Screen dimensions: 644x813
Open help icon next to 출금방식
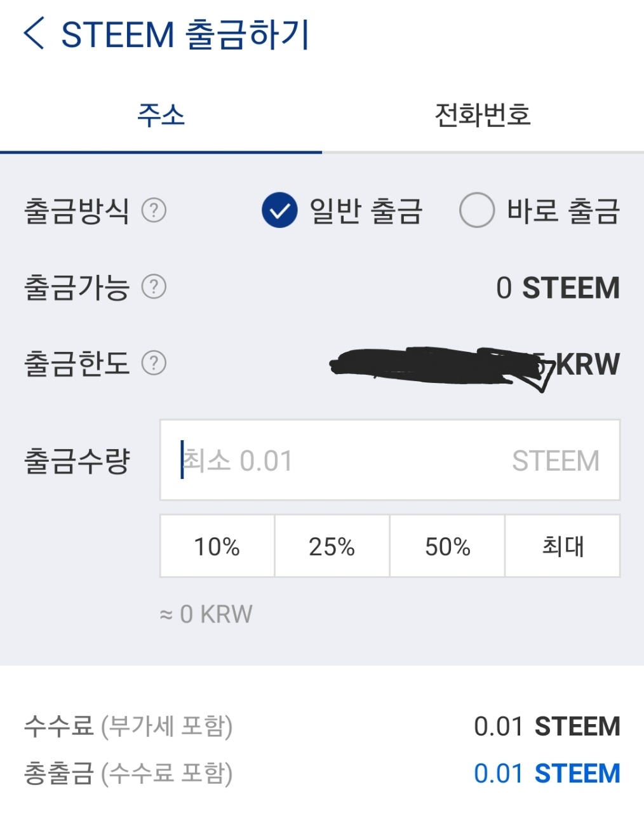154,210
